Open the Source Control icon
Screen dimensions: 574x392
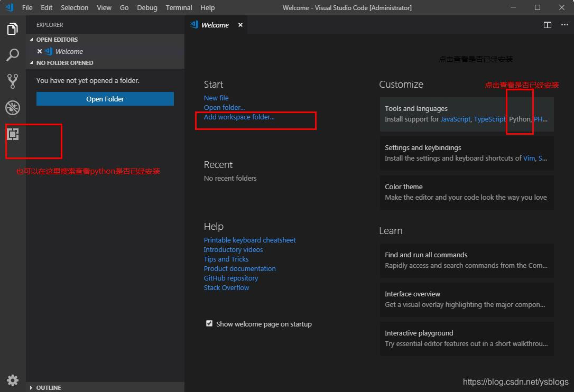coord(13,81)
